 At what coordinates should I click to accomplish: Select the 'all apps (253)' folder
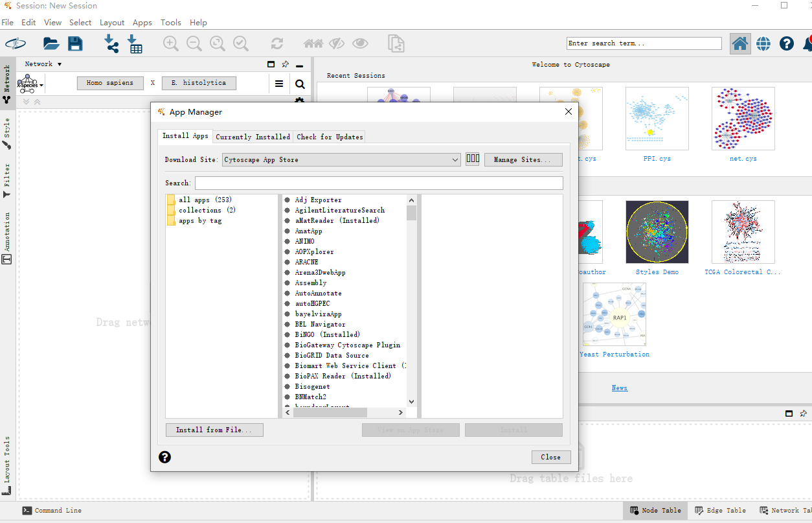click(x=205, y=200)
